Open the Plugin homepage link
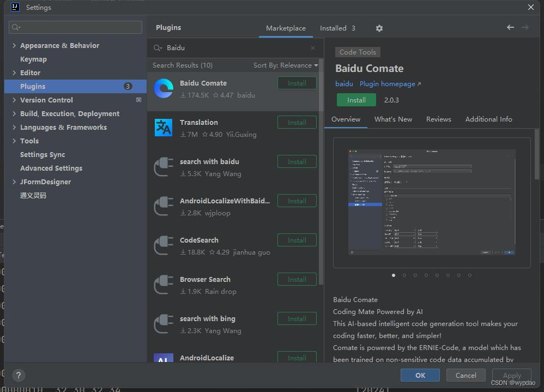The height and width of the screenshot is (392, 544). pyautogui.click(x=390, y=84)
